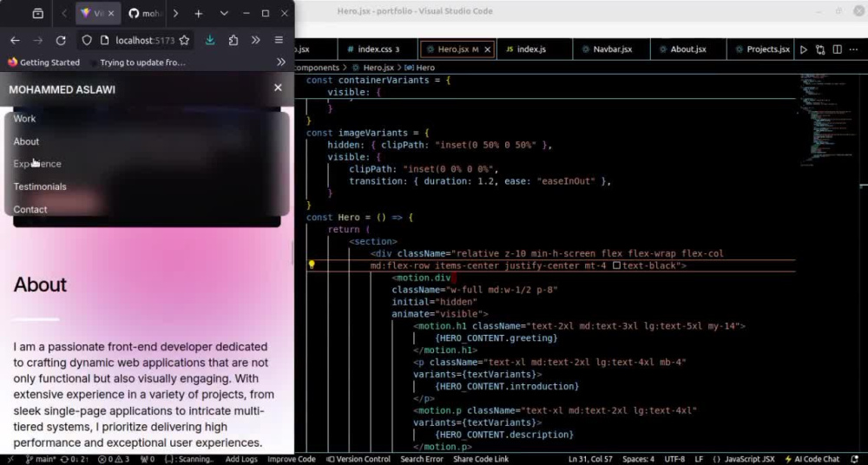868x465 pixels.
Task: Change indentation via Spaces: 4
Action: coord(638,459)
